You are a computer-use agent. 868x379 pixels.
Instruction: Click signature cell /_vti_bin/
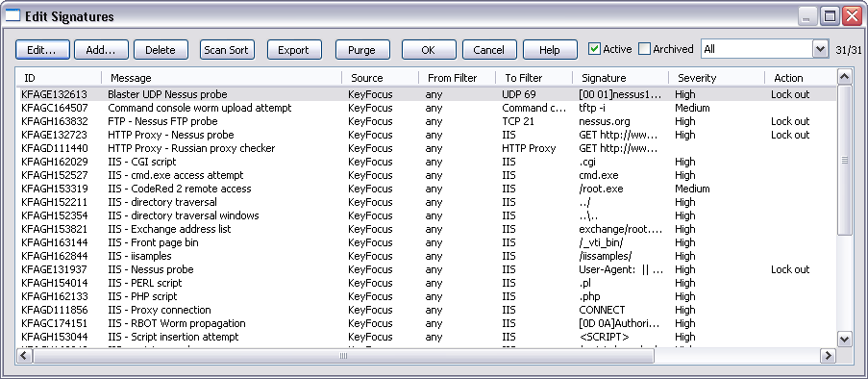601,242
